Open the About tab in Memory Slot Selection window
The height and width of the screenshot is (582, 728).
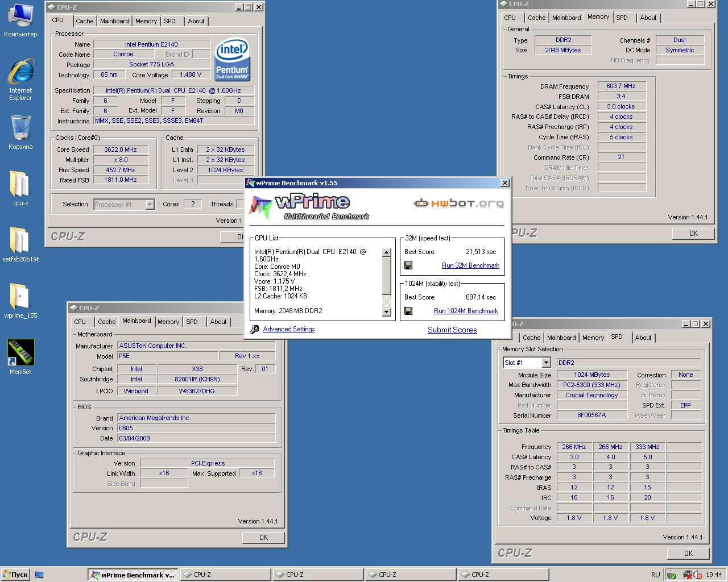[x=643, y=338]
